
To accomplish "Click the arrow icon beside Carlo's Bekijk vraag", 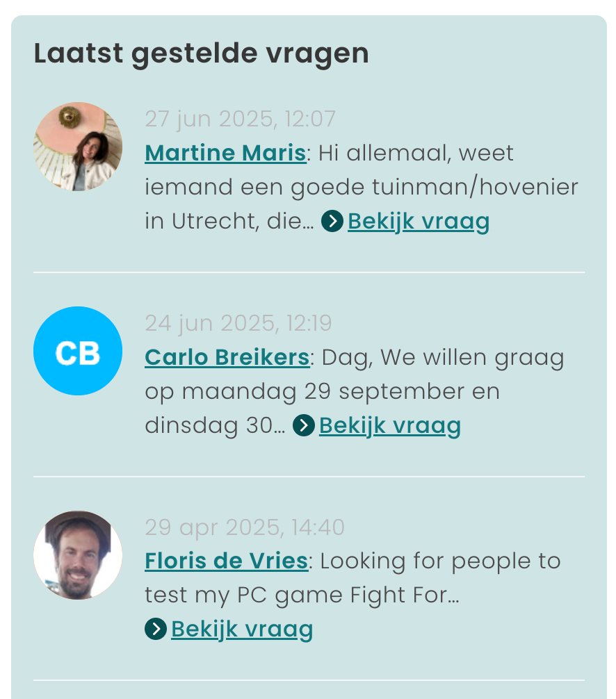I will click(304, 425).
